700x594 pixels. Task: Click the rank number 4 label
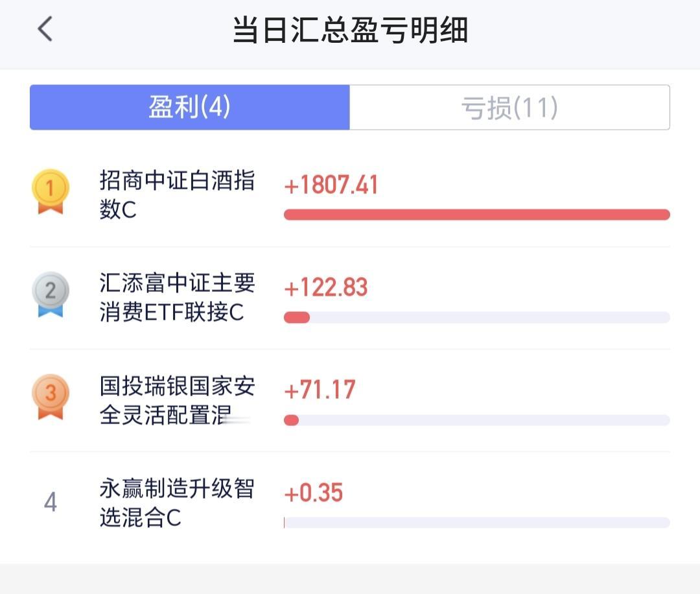(50, 503)
